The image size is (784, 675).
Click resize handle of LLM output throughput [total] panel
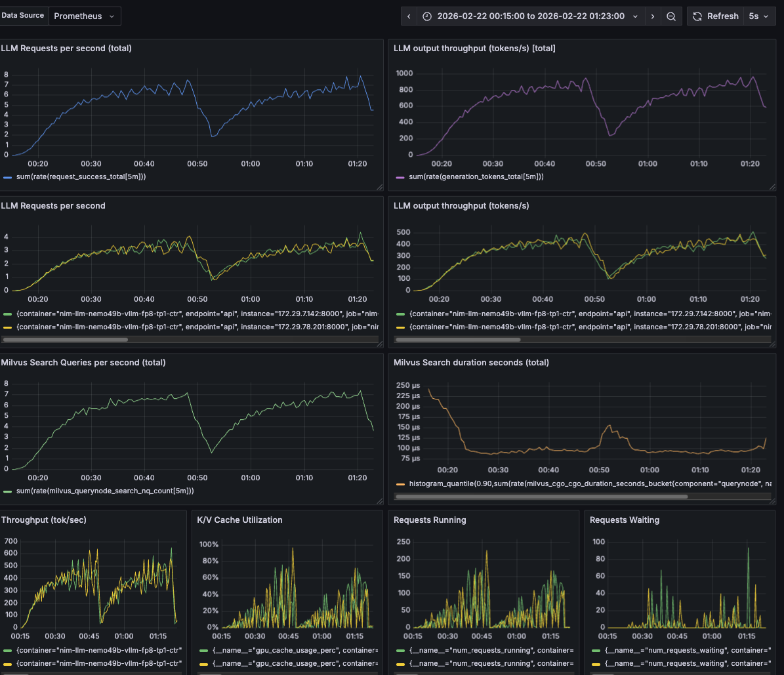(772, 188)
